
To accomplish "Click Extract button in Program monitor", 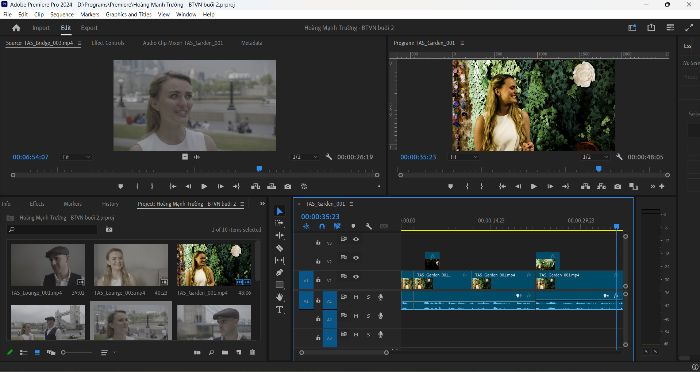I will pyautogui.click(x=601, y=186).
